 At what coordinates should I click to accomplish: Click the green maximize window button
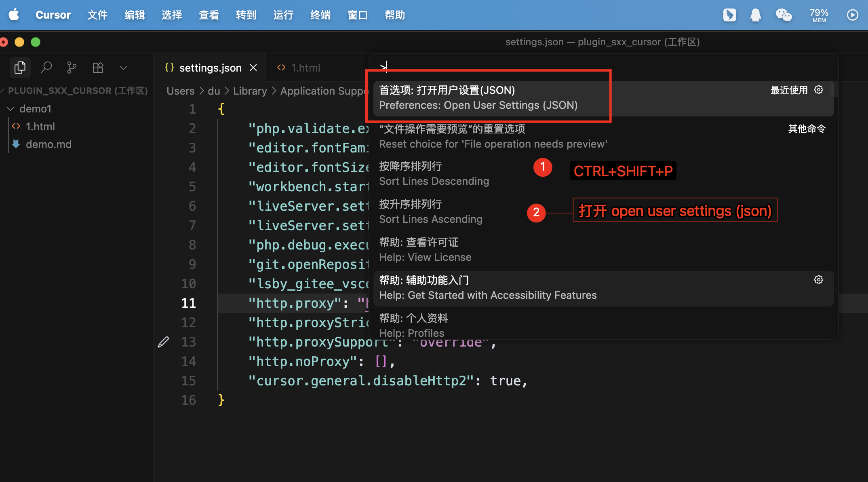36,42
